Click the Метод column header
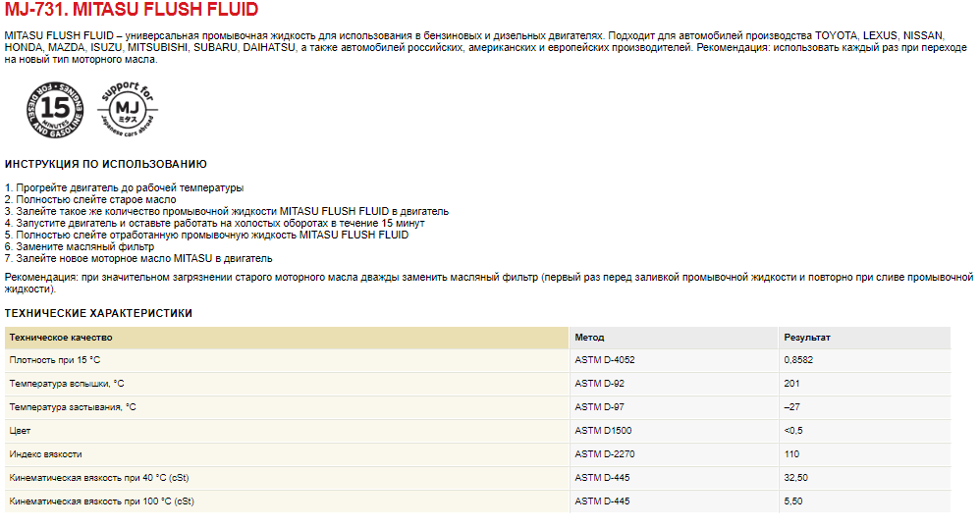This screenshot has width=980, height=527. click(x=674, y=338)
